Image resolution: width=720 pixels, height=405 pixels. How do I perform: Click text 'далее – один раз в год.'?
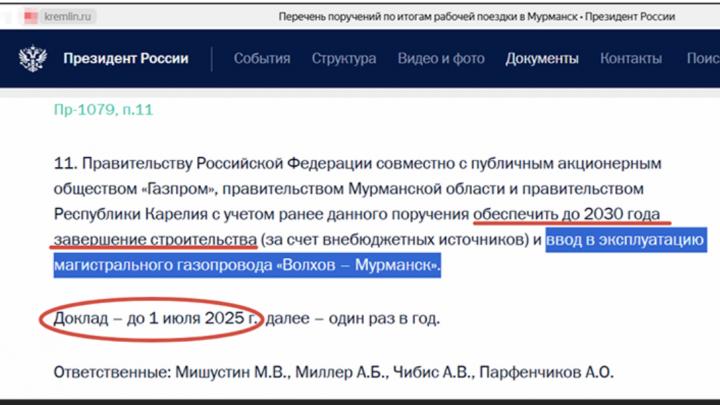(353, 318)
